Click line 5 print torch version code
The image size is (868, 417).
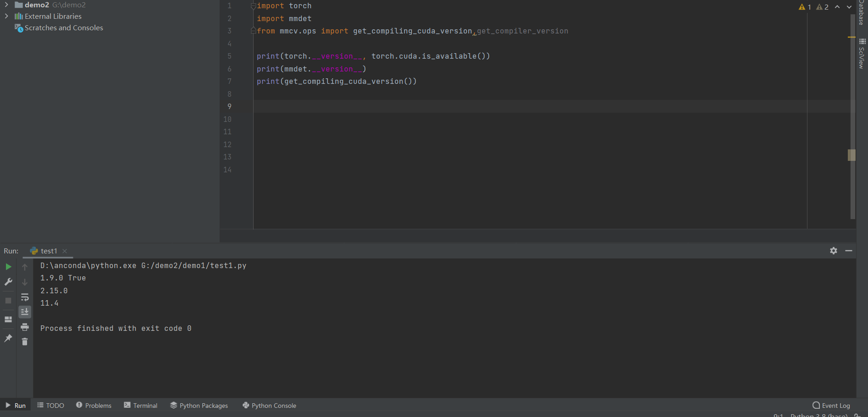[x=373, y=56]
